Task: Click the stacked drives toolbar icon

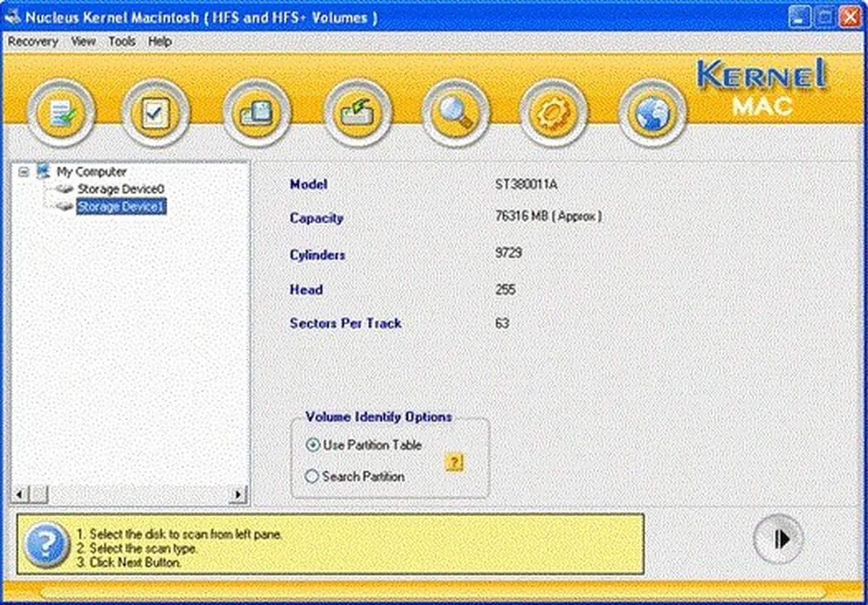Action: coord(256,113)
